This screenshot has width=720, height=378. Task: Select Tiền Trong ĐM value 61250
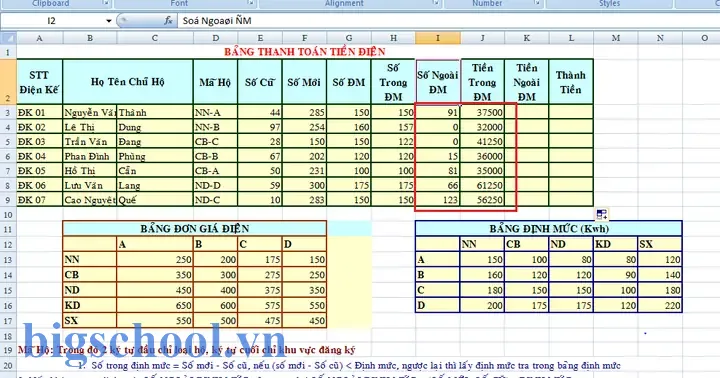(x=482, y=186)
